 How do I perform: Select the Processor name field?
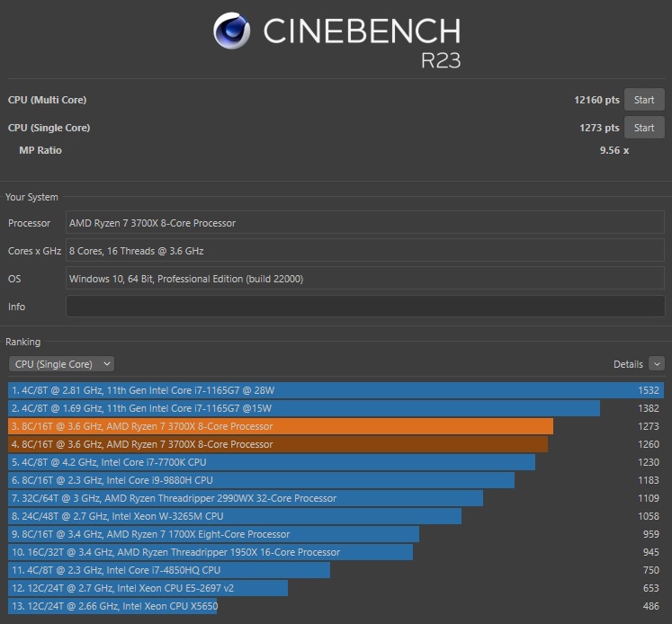click(365, 222)
